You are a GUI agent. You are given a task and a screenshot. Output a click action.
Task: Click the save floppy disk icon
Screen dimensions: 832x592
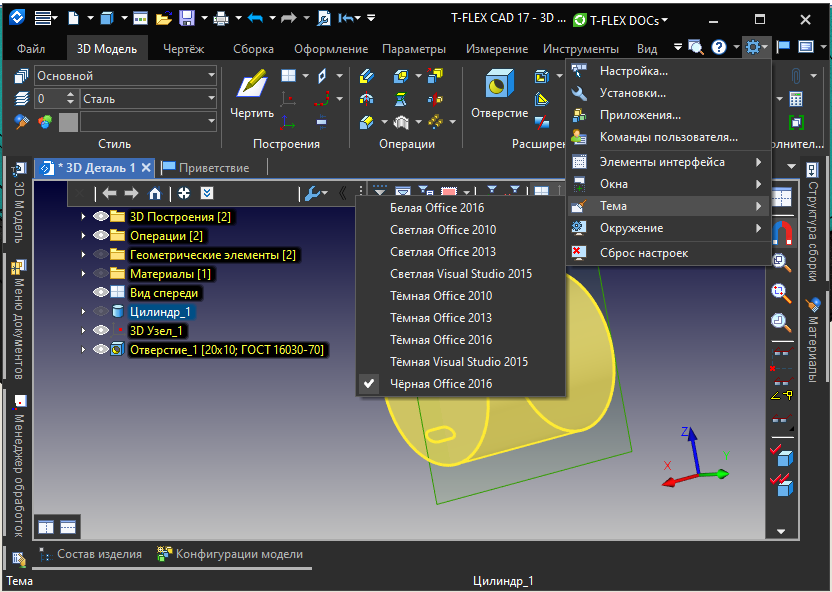click(x=187, y=19)
